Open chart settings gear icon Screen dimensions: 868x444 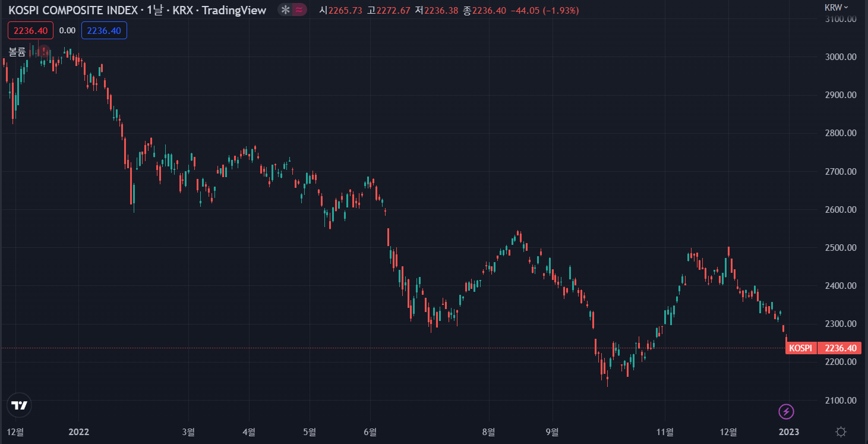click(x=841, y=432)
